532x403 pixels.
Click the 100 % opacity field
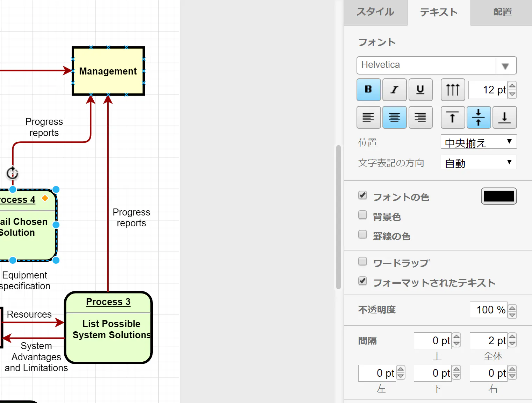pyautogui.click(x=489, y=310)
